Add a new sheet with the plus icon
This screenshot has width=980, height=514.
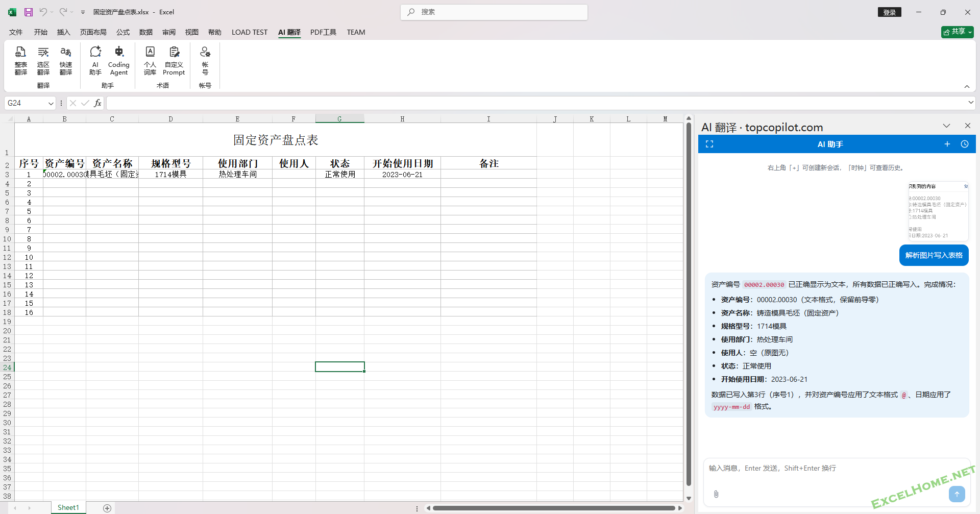pyautogui.click(x=107, y=508)
